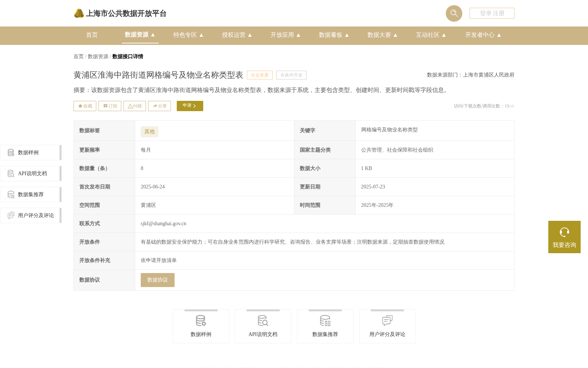588x368 pixels.
Task: Click contact email sjkf@shanghai.gov.cn
Action: click(164, 223)
